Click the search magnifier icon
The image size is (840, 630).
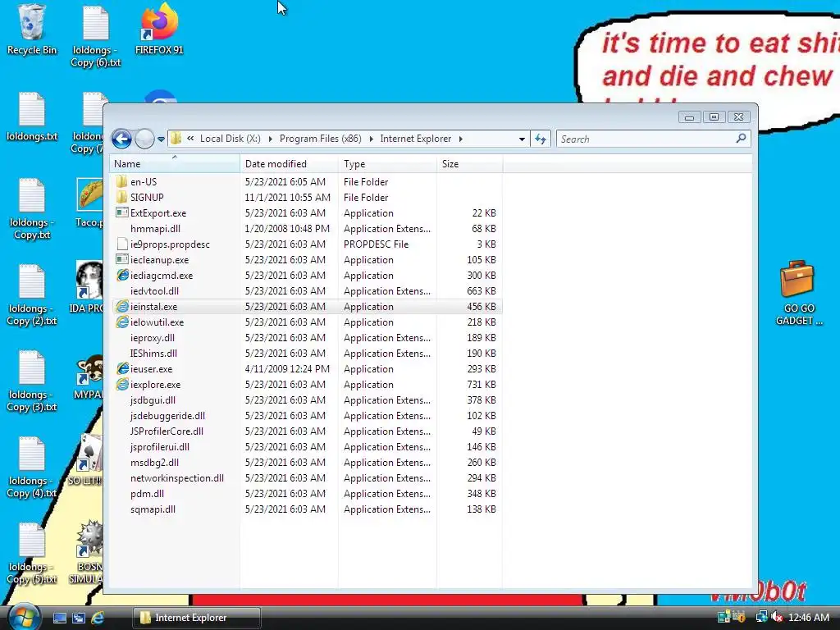741,139
